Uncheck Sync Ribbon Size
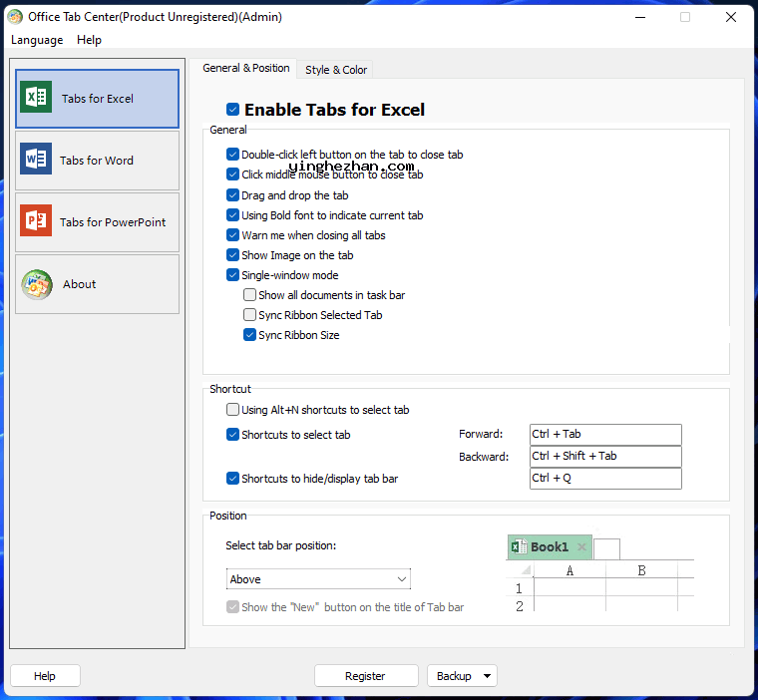 249,334
